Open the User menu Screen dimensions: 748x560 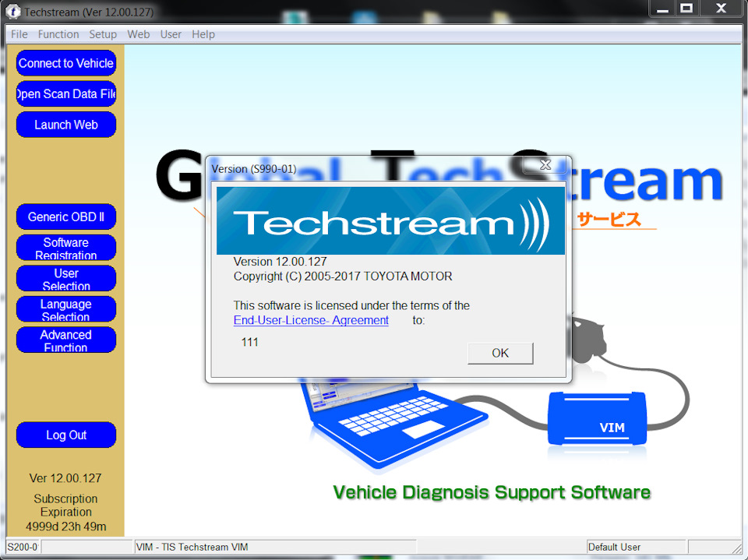click(171, 34)
